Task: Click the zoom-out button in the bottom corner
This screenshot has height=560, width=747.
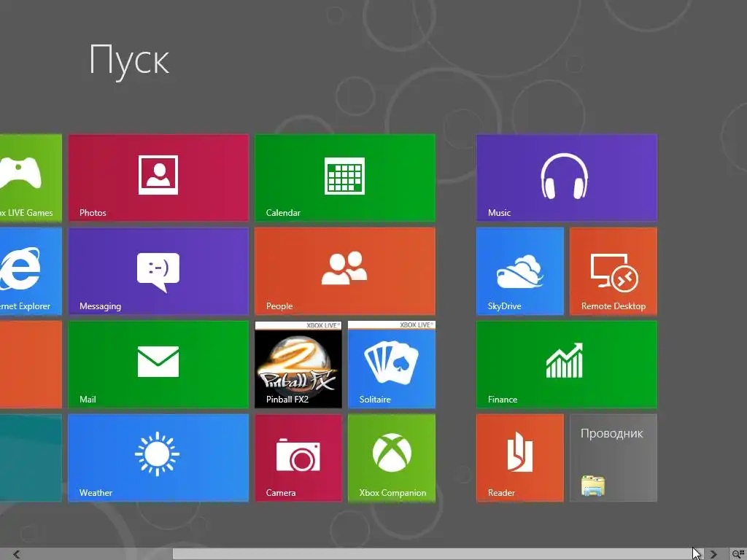Action: click(x=738, y=554)
